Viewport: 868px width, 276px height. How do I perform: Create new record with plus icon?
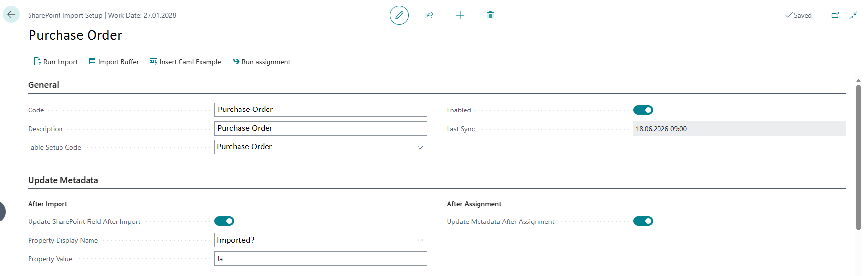pos(460,15)
